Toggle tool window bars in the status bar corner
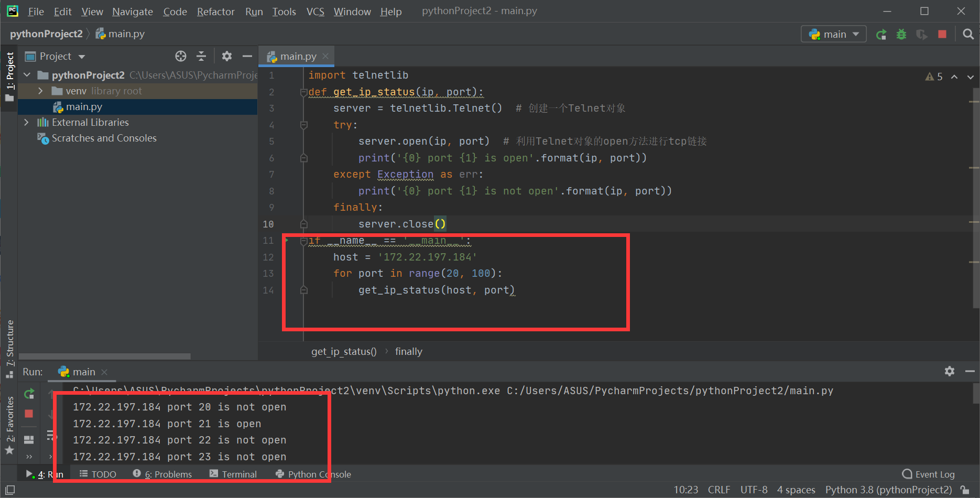The image size is (980, 498). (x=10, y=490)
